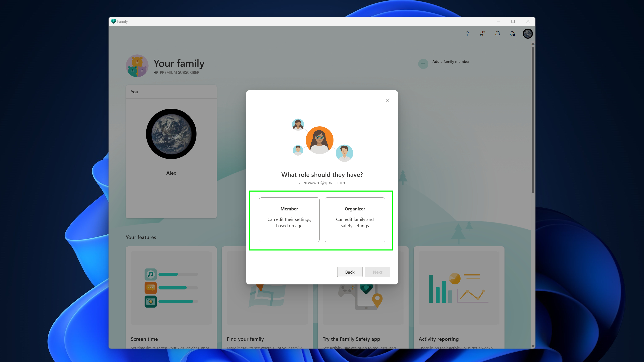Select the Organizer role option
644x362 pixels.
[355, 220]
